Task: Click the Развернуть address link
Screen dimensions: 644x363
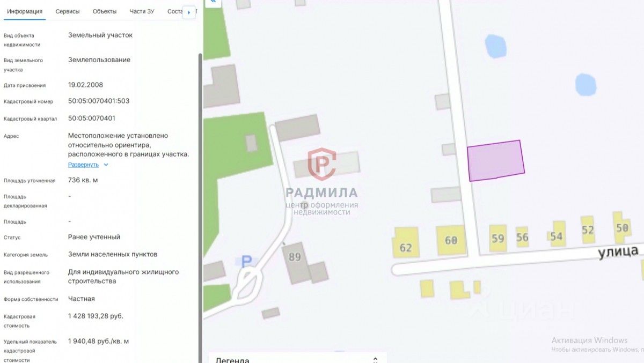Action: [x=83, y=165]
